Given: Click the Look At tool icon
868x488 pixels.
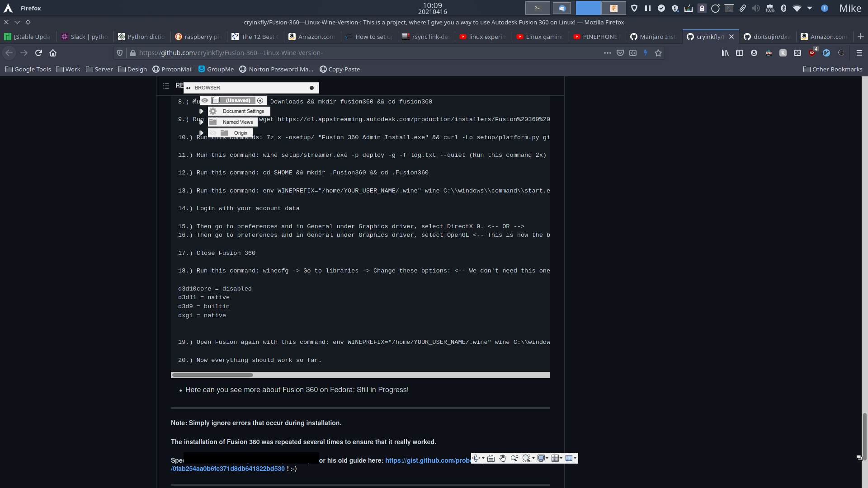Looking at the screenshot, I should [x=491, y=458].
